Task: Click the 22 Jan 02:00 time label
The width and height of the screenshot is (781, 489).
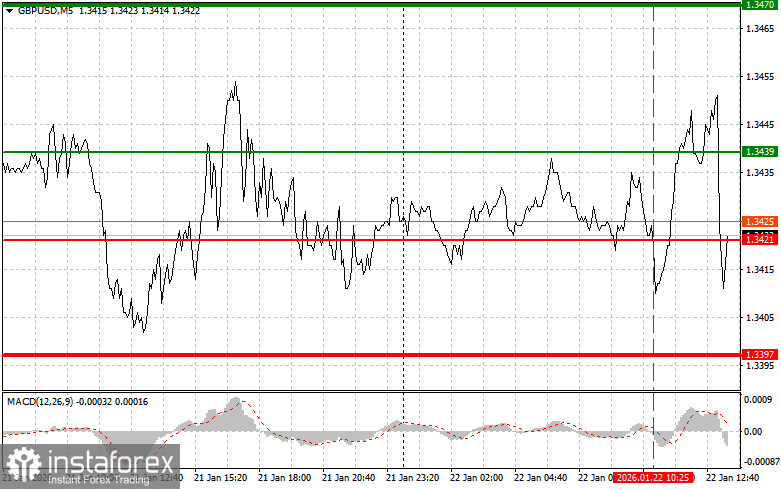Action: [476, 478]
